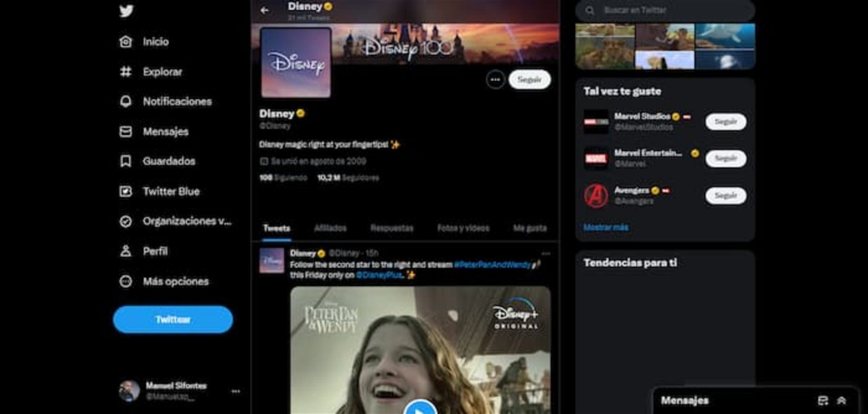Open Twitter Blue icon
868x414 pixels.
coord(125,191)
